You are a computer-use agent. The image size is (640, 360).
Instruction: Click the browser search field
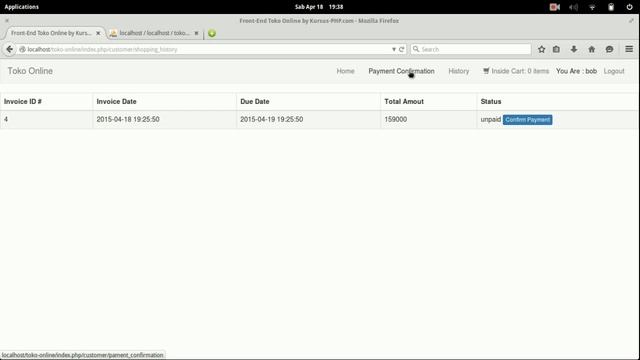click(x=471, y=49)
